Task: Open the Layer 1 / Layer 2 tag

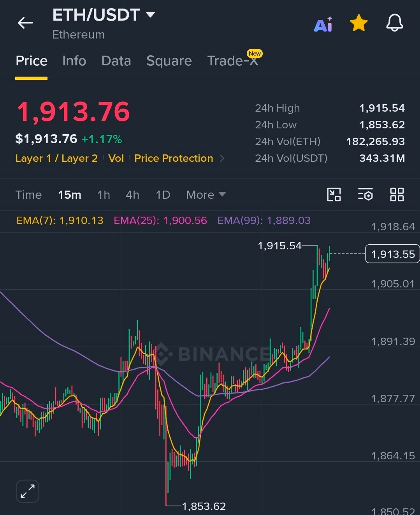Action: tap(56, 158)
